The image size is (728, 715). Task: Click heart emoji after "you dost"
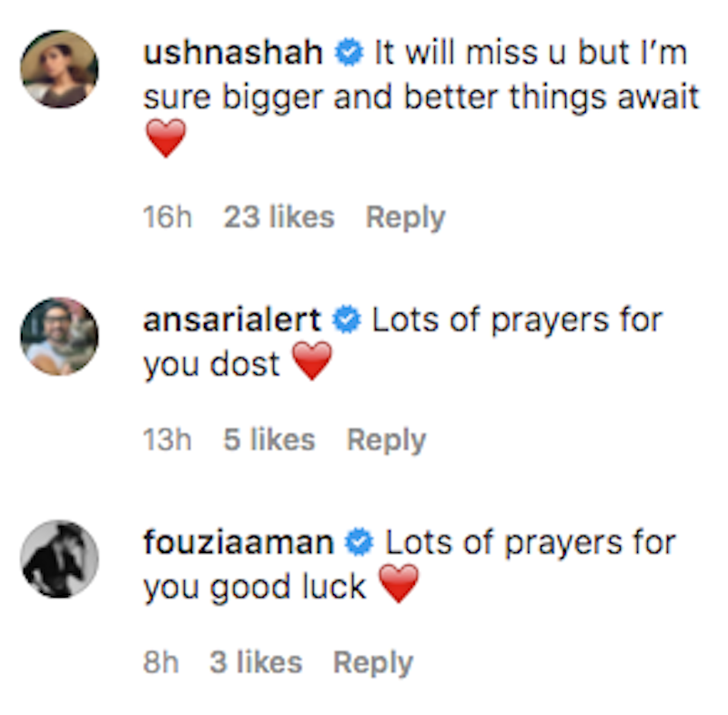(x=312, y=364)
